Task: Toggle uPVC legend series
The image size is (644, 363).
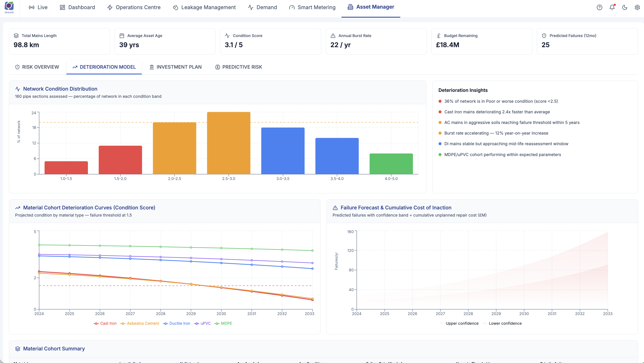Action: (202, 323)
